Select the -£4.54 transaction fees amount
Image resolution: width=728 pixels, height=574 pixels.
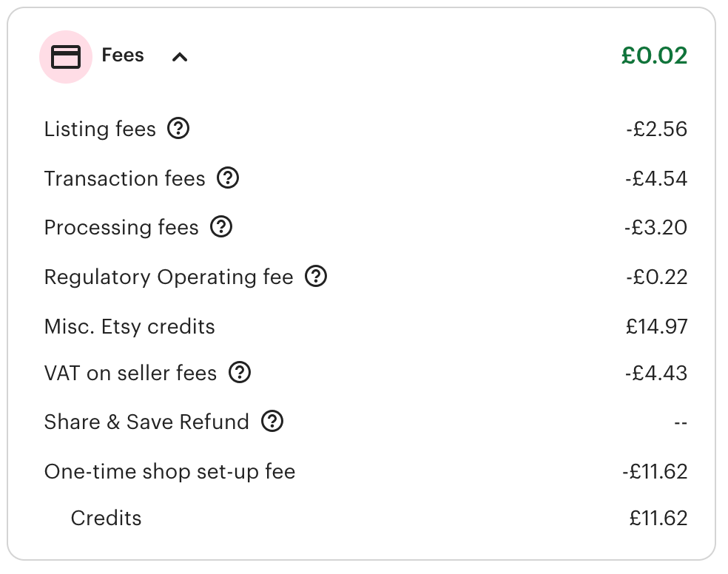655,178
